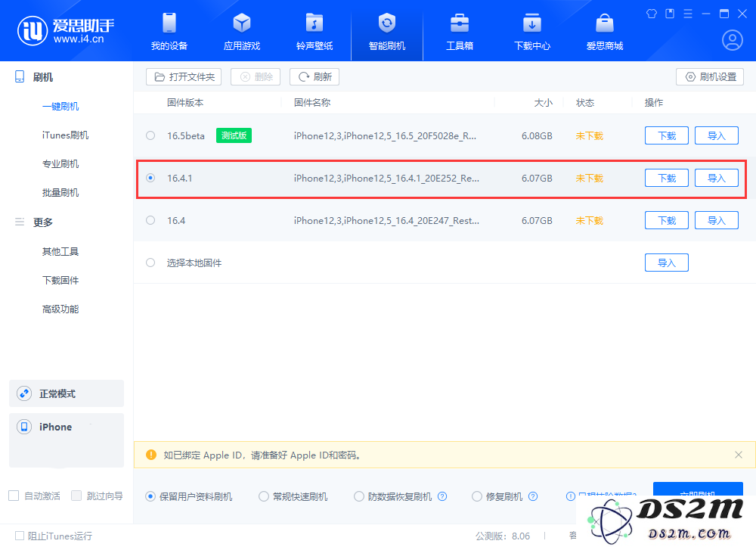The height and width of the screenshot is (547, 756).
Task: Import firmware for the 16.4.1 row
Action: click(x=717, y=178)
